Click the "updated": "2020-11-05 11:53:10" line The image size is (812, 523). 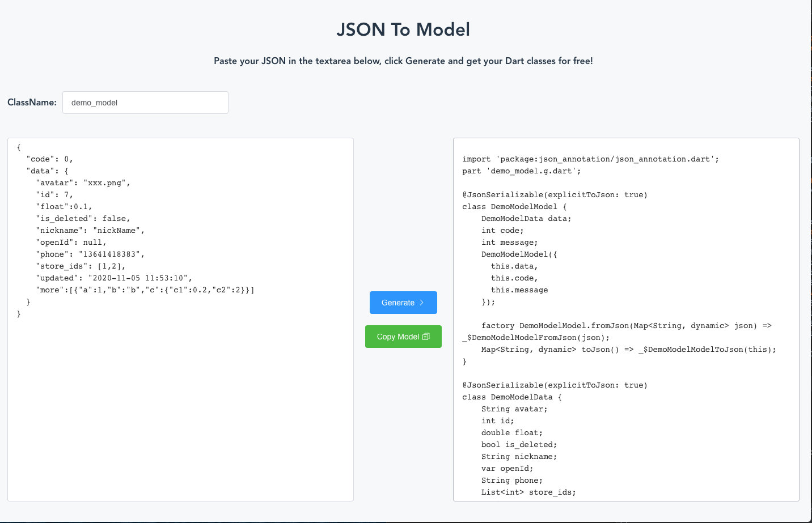click(114, 278)
